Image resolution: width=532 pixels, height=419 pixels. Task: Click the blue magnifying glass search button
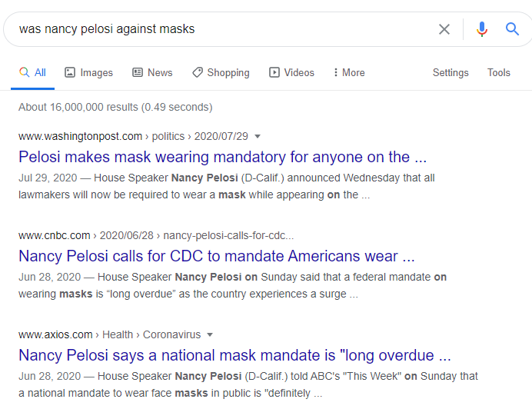pyautogui.click(x=512, y=29)
